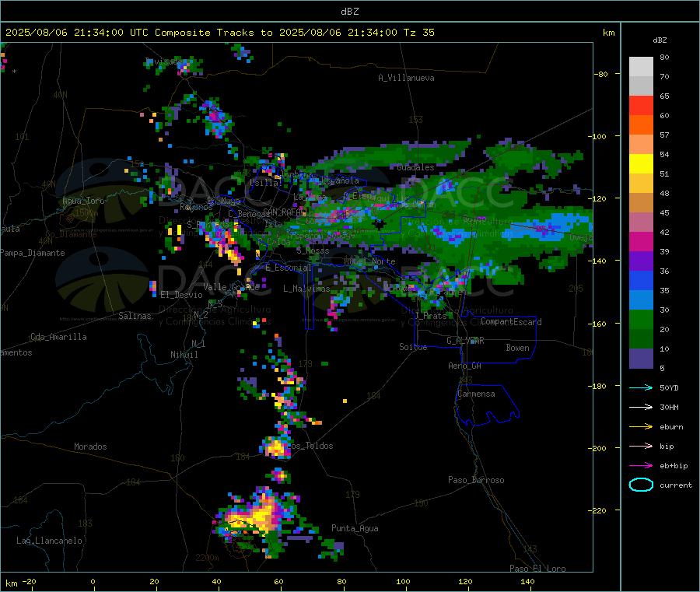
Task: Click the blue 35 dBZ legend swatch
Action: (641, 280)
